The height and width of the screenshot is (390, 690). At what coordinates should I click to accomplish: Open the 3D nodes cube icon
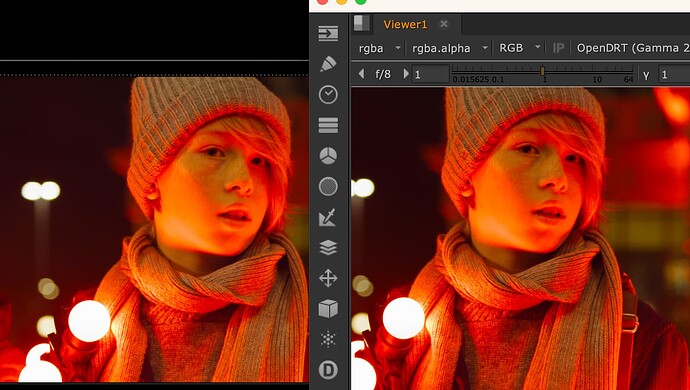tap(328, 309)
